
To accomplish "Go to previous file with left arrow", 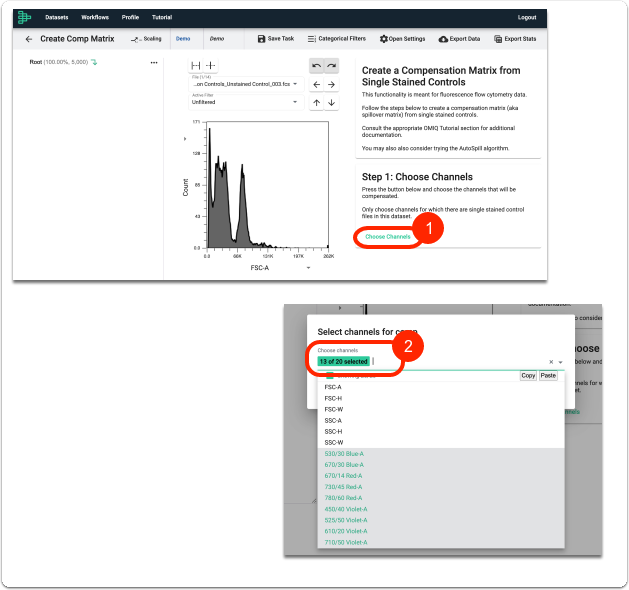I will [317, 85].
